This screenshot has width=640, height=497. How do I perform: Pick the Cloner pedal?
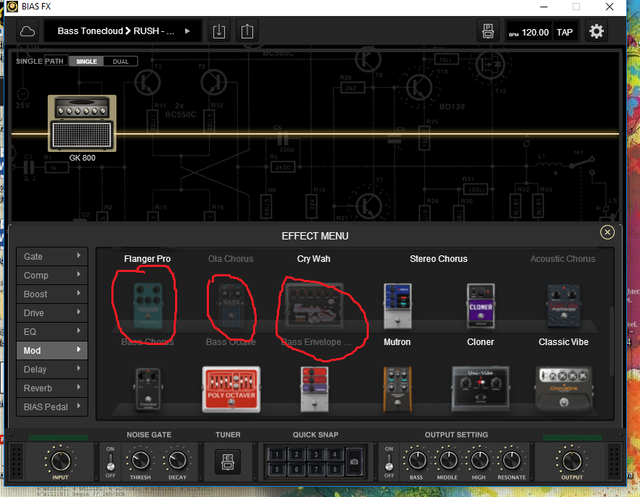(480, 306)
